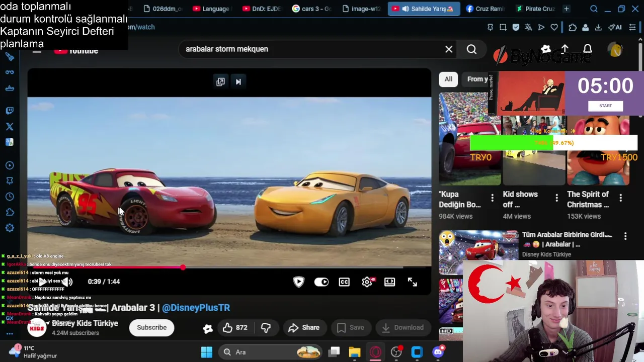Switch to "Cruz Rami" Facebook tab
Screen dimensions: 644x362
pos(485,9)
